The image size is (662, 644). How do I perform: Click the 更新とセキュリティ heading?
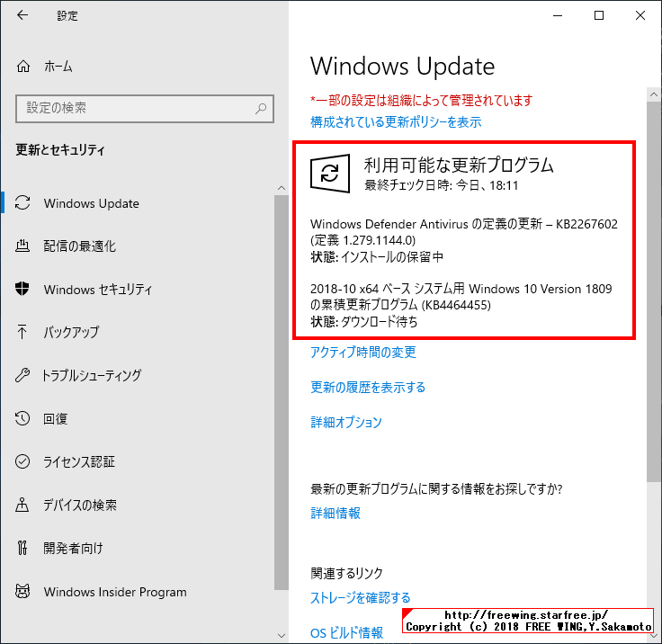pyautogui.click(x=60, y=150)
